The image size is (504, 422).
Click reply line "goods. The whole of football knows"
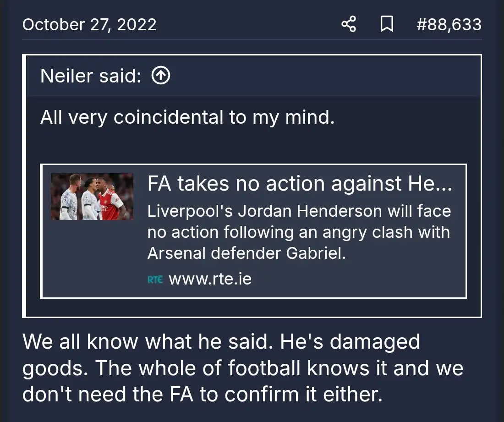point(243,368)
